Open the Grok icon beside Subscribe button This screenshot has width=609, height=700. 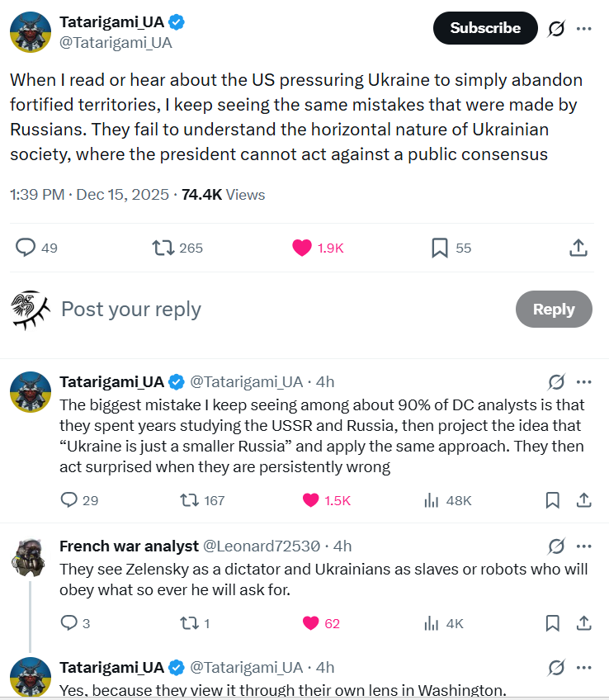(x=556, y=28)
